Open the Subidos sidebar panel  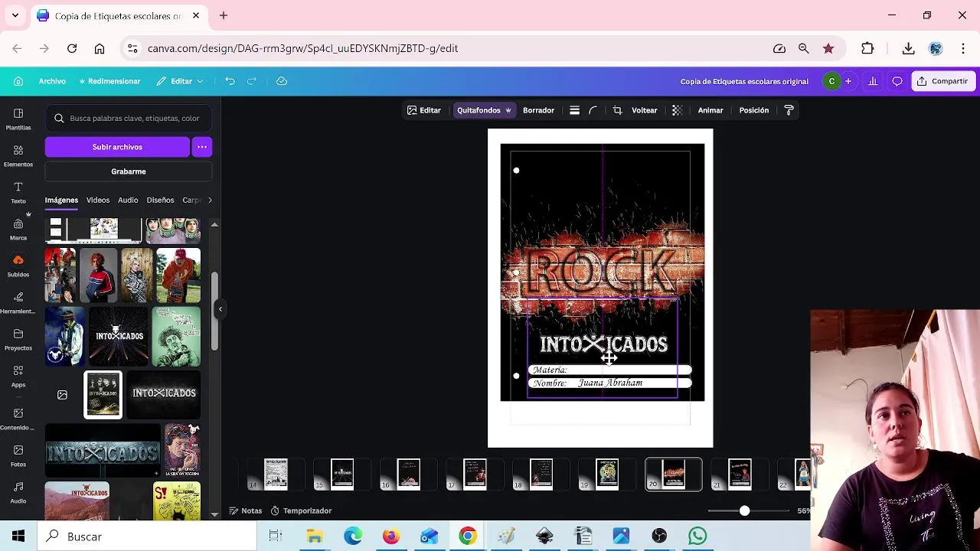[x=18, y=266]
